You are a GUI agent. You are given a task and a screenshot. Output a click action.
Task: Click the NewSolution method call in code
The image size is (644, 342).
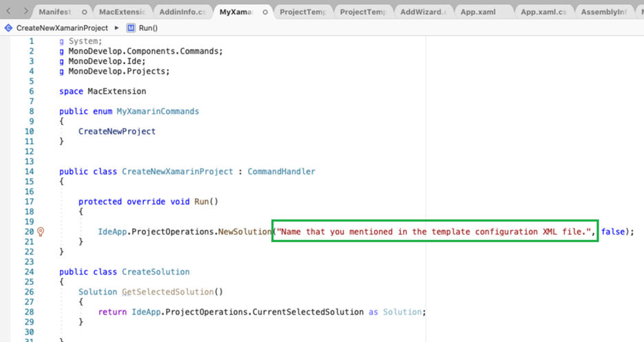point(245,232)
